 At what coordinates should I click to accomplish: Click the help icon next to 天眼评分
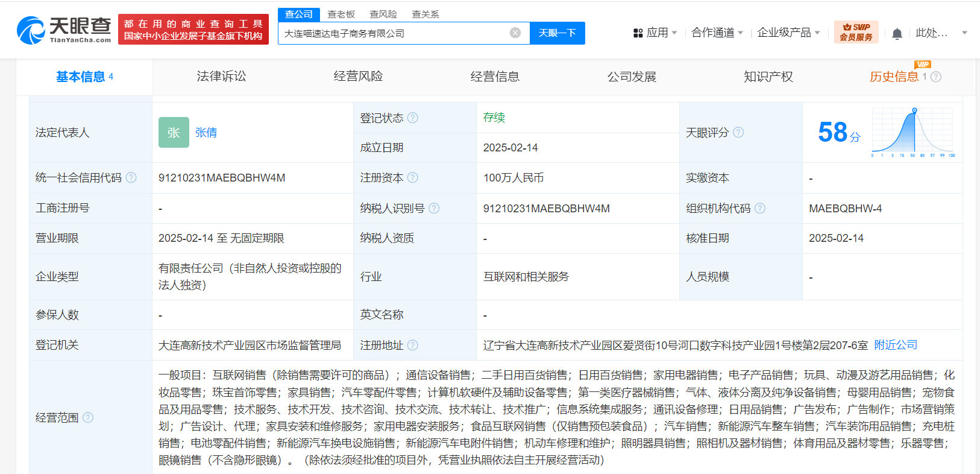pyautogui.click(x=738, y=132)
